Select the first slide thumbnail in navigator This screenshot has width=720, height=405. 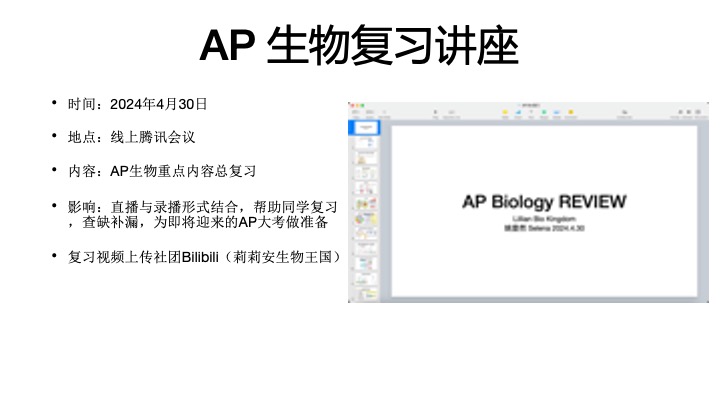coord(367,129)
